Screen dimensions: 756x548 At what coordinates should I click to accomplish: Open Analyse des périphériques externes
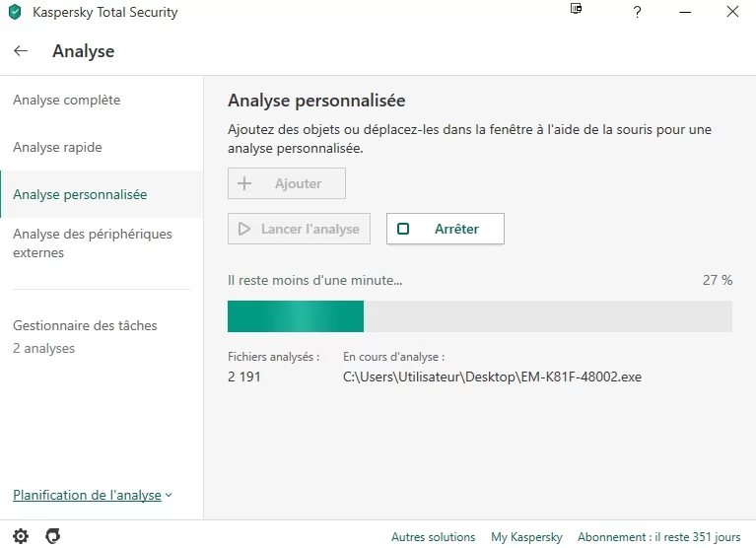pyautogui.click(x=93, y=242)
